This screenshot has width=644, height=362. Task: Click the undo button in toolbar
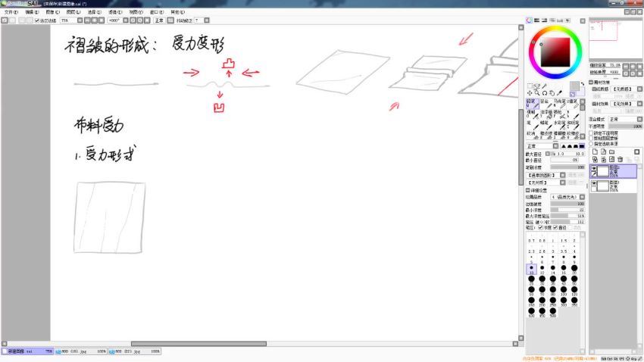pos(4,20)
